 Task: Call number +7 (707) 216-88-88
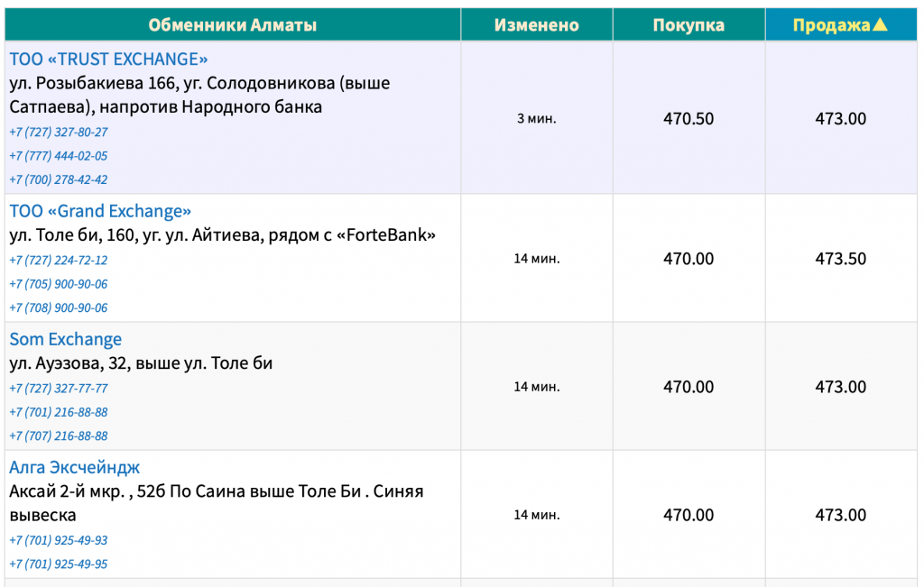click(59, 436)
